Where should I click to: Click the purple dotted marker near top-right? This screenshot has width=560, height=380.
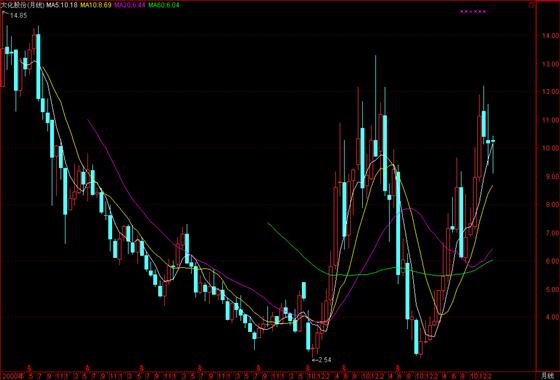click(x=473, y=11)
